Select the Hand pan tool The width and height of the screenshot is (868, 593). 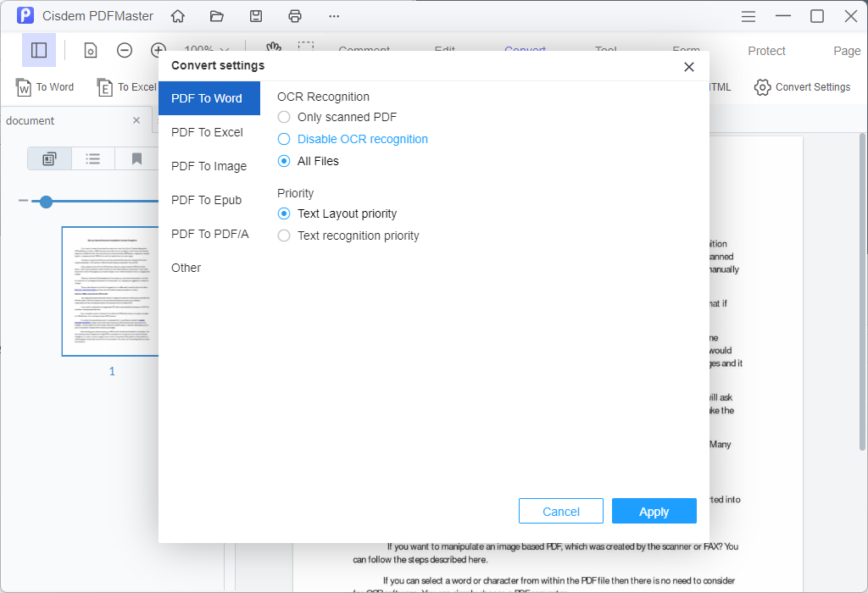(273, 49)
